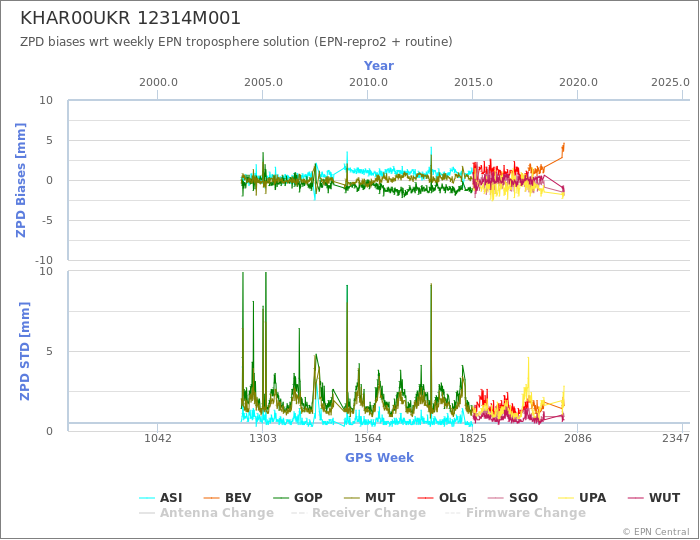Image resolution: width=700 pixels, height=540 pixels.
Task: Click the 2025.0 year axis label
Action: pyautogui.click(x=670, y=83)
